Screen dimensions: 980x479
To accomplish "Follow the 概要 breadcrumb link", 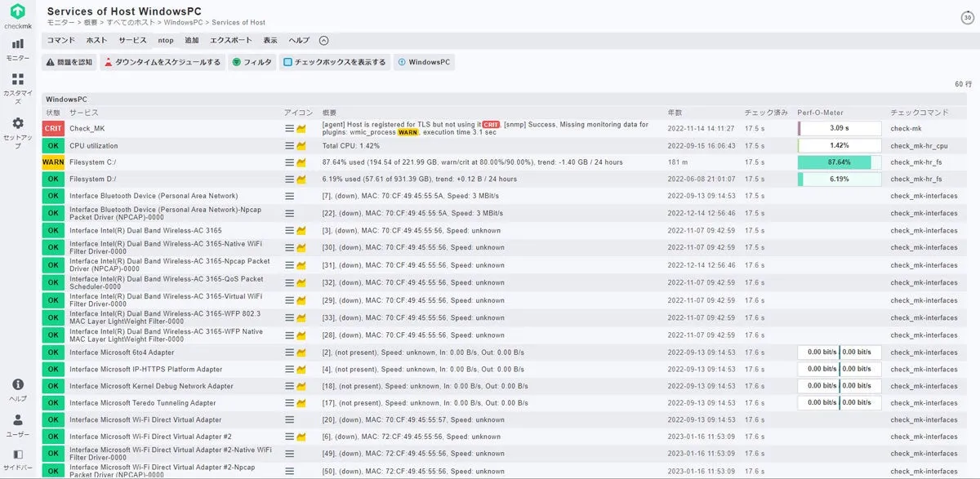I will click(91, 23).
